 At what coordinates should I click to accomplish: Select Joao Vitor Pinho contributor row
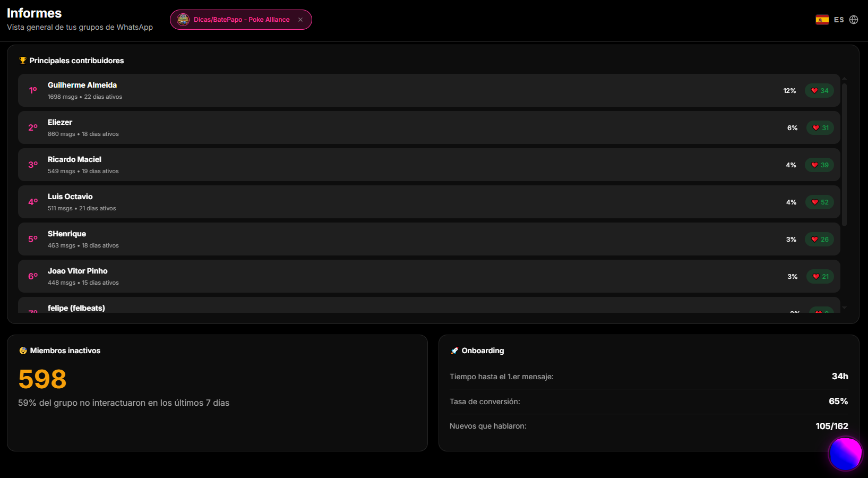429,276
